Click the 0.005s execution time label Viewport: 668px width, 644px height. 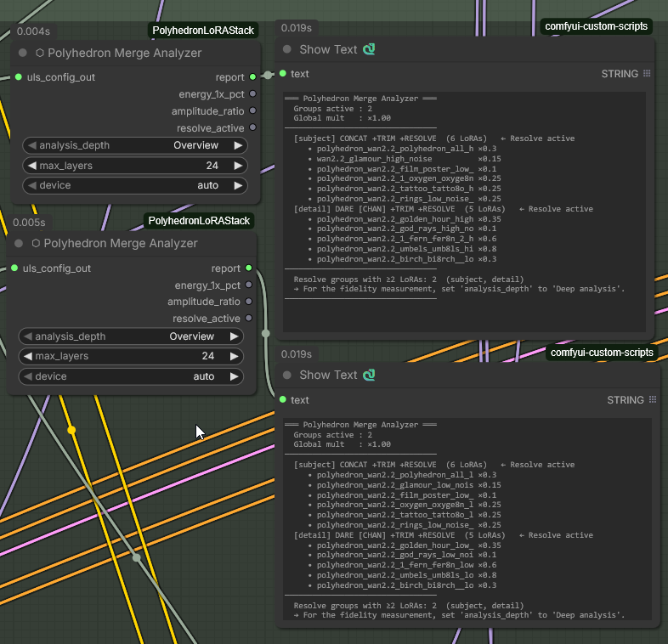(x=29, y=223)
